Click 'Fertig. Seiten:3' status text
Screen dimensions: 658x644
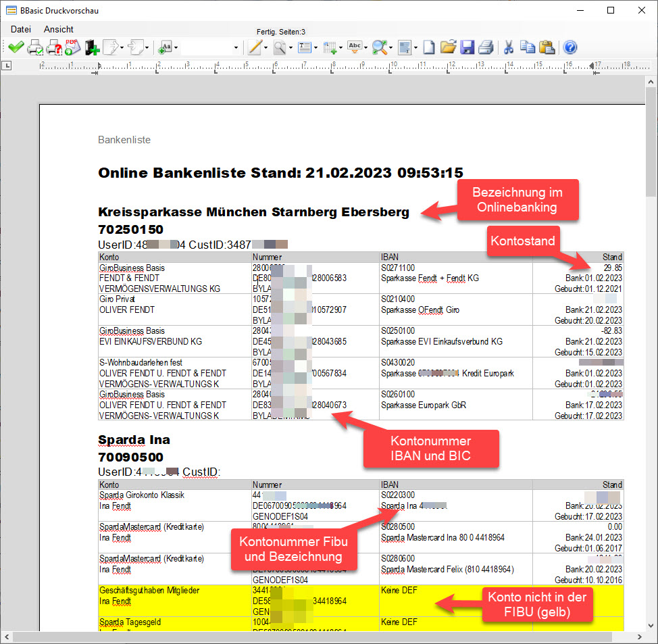pos(281,32)
